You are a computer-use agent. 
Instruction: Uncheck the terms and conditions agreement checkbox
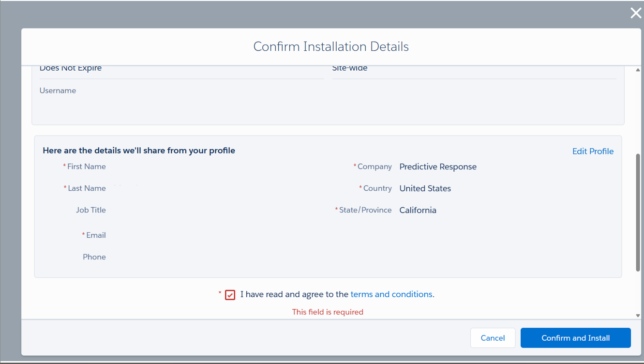point(230,295)
